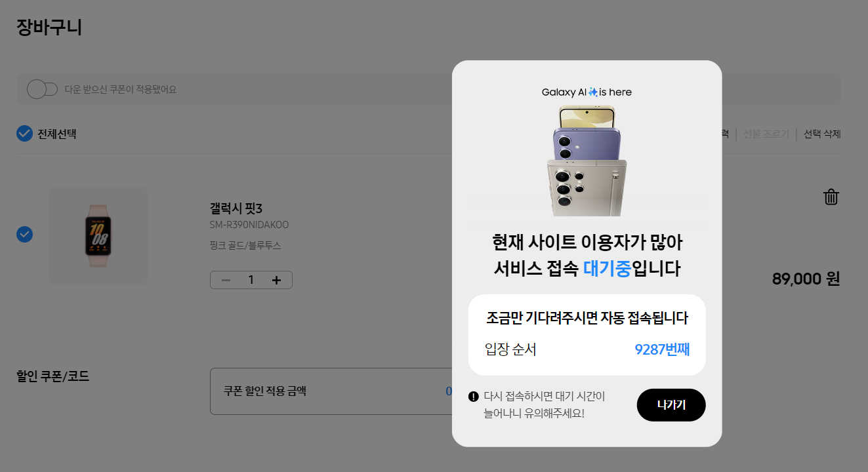Click the blue checkmark circle beside the watch
This screenshot has height=472, width=868.
click(24, 234)
